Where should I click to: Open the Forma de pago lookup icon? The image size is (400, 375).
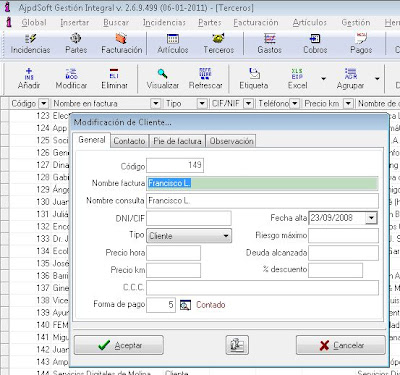185,305
